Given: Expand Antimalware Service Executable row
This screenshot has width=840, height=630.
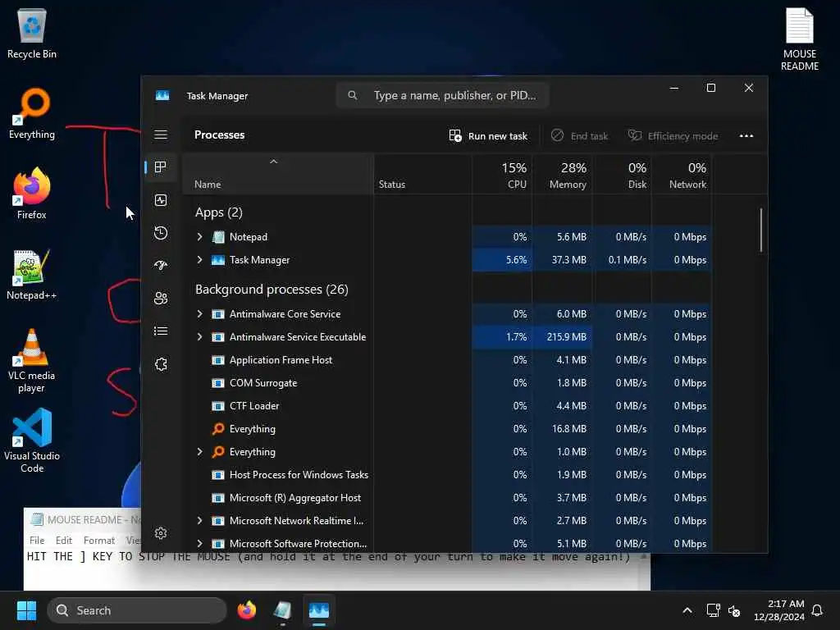Looking at the screenshot, I should tap(200, 337).
